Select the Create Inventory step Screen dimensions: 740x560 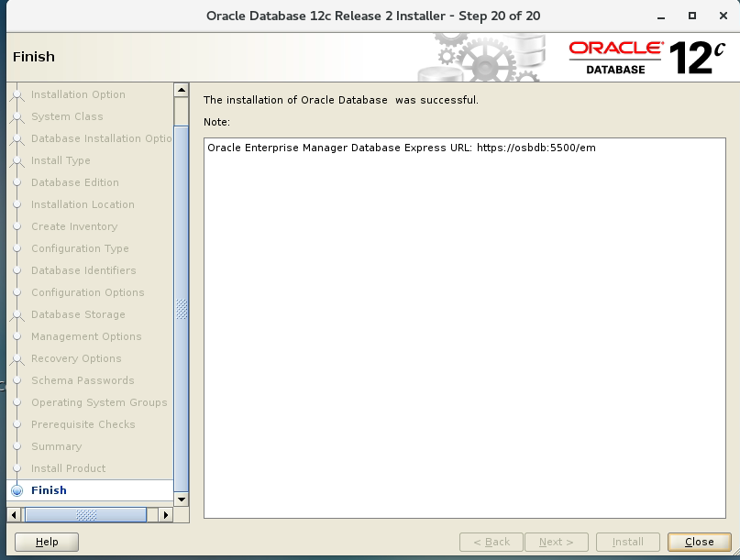(x=74, y=226)
